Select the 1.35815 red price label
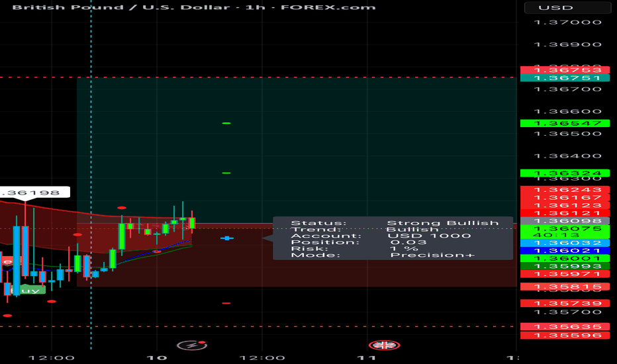The image size is (617, 364). click(x=565, y=287)
